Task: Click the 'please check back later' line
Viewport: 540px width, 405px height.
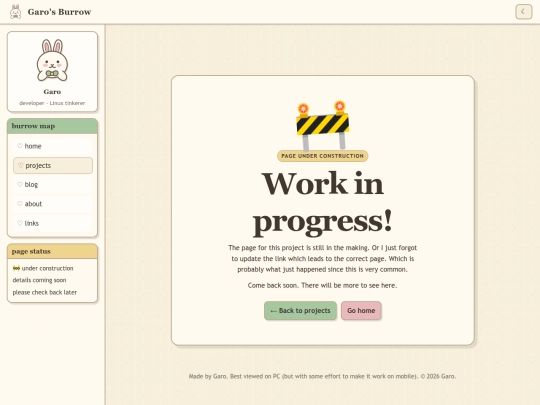Action: [x=45, y=292]
